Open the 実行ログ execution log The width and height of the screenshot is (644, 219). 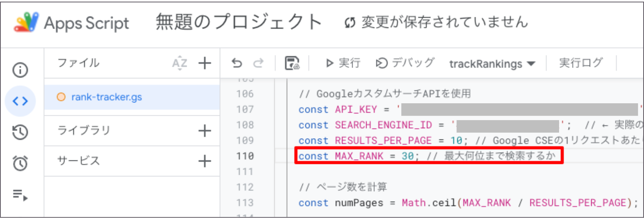click(581, 63)
